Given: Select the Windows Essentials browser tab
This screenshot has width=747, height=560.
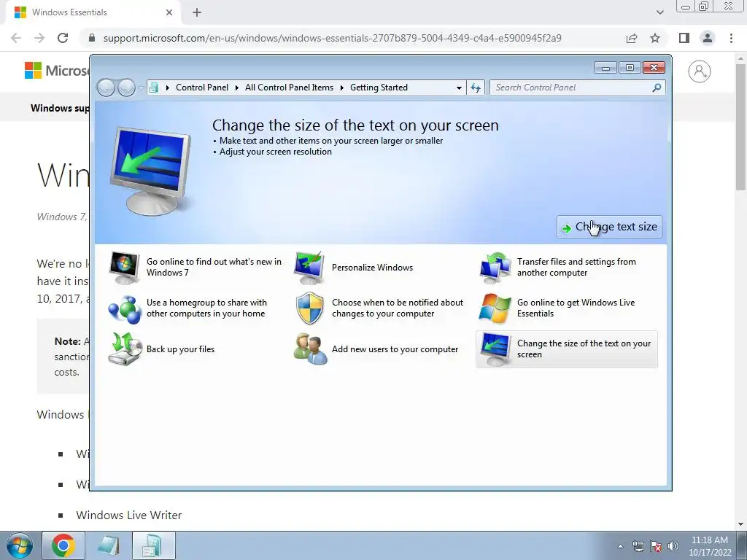Looking at the screenshot, I should [93, 12].
